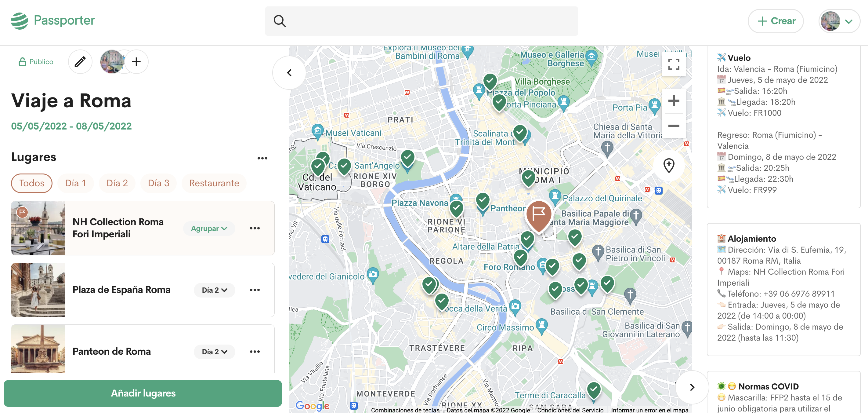This screenshot has height=413, width=868.
Task: Click the Terme di Caracalla check marker
Action: click(x=594, y=391)
